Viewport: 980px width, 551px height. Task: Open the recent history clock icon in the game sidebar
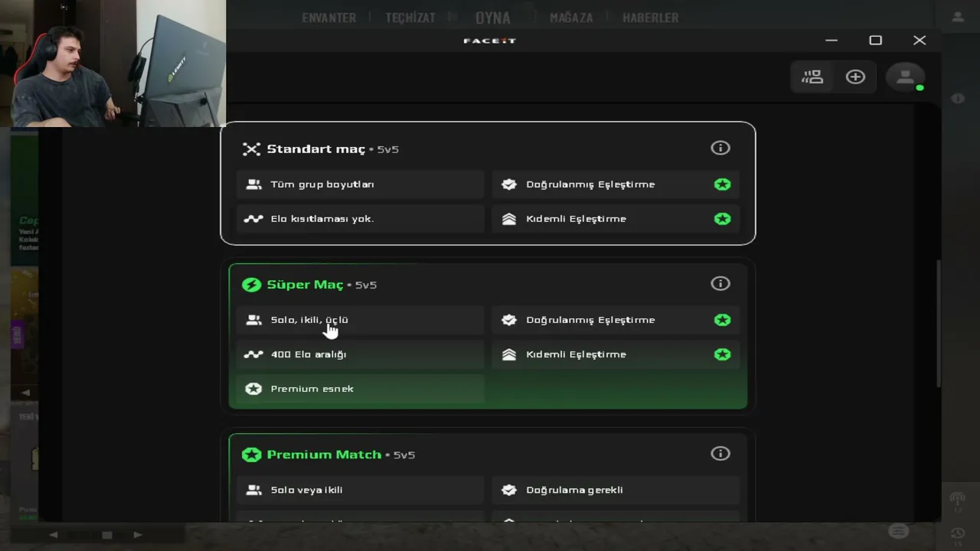957,535
